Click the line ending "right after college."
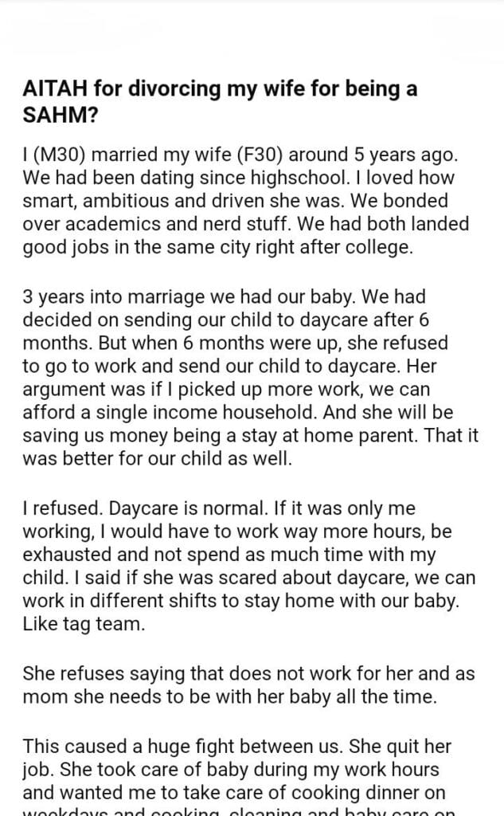The width and height of the screenshot is (504, 816). tap(218, 247)
